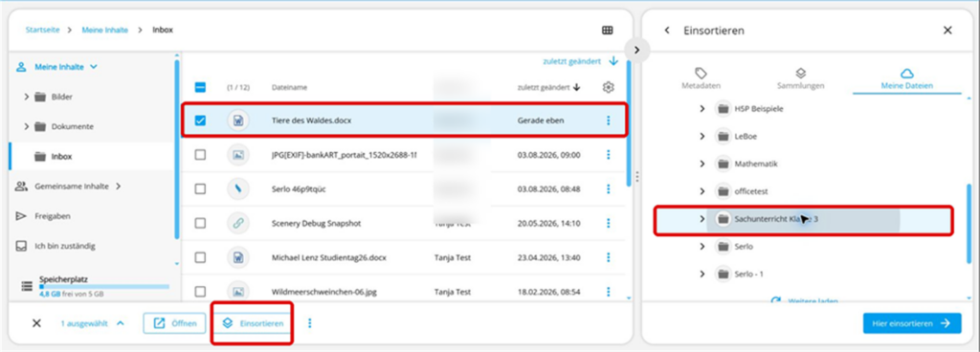
Task: Click Speicherplatz storage icon
Action: tap(27, 286)
